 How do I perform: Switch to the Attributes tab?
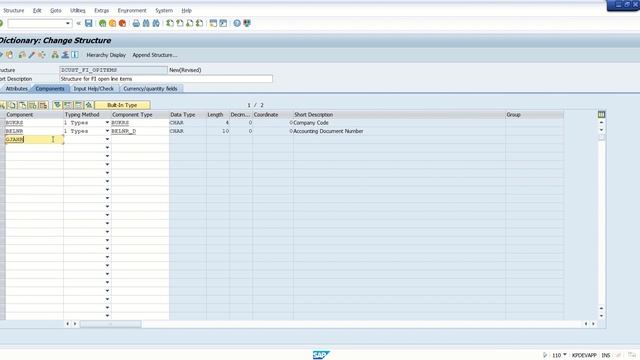[x=16, y=89]
